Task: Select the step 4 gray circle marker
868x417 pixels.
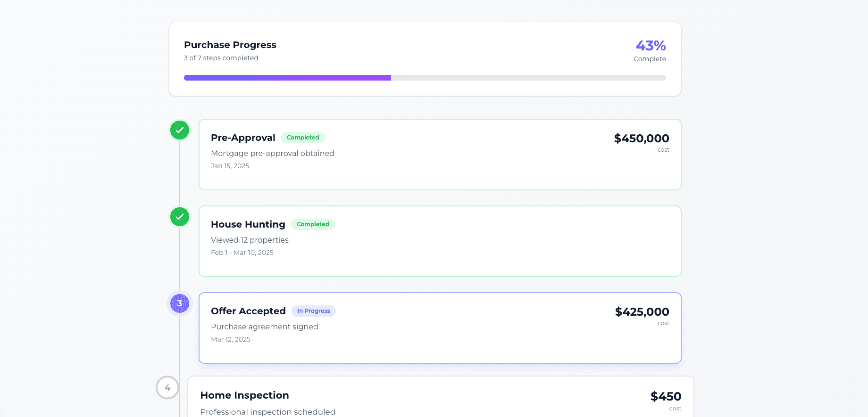Action: point(167,387)
